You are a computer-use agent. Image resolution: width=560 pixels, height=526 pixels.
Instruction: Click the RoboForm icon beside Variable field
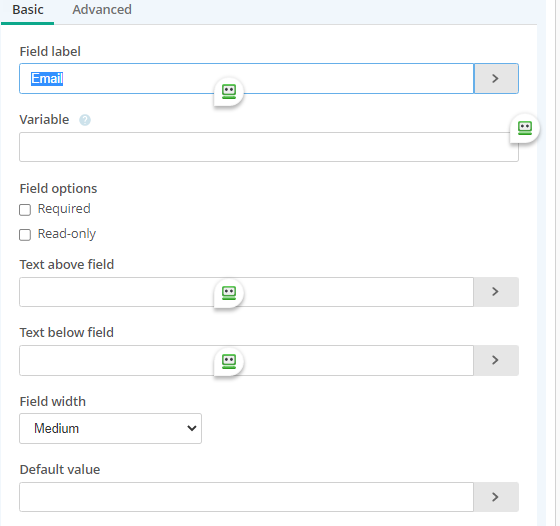coord(525,128)
